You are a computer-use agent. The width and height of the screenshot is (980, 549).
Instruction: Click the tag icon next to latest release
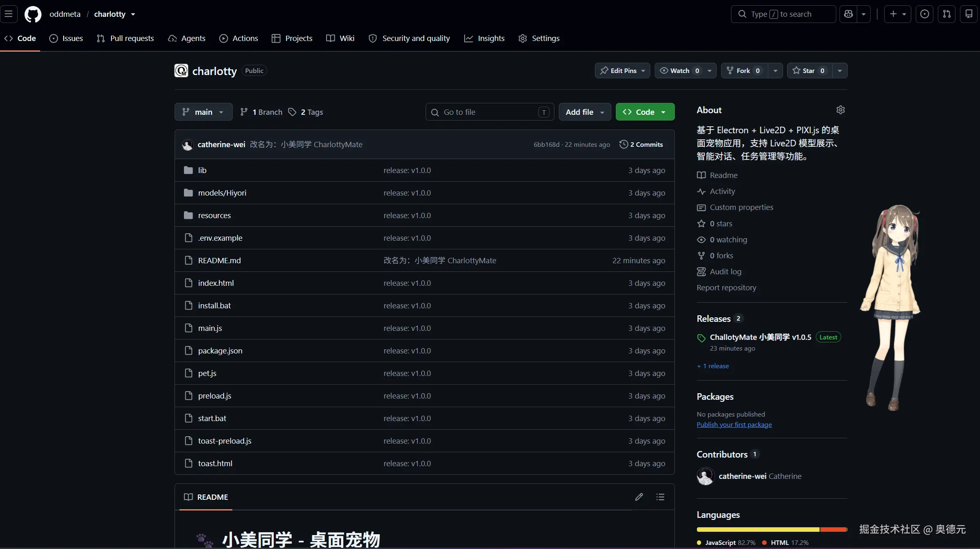click(x=701, y=338)
